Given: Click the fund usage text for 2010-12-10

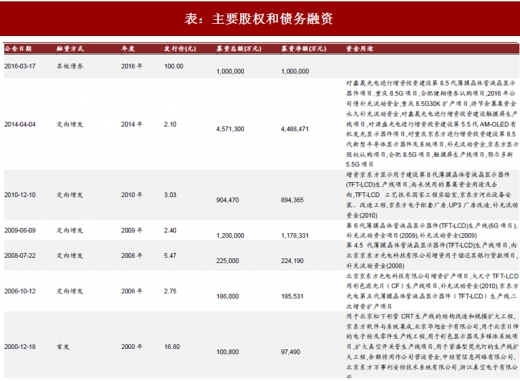Looking at the screenshot, I should 432,195.
